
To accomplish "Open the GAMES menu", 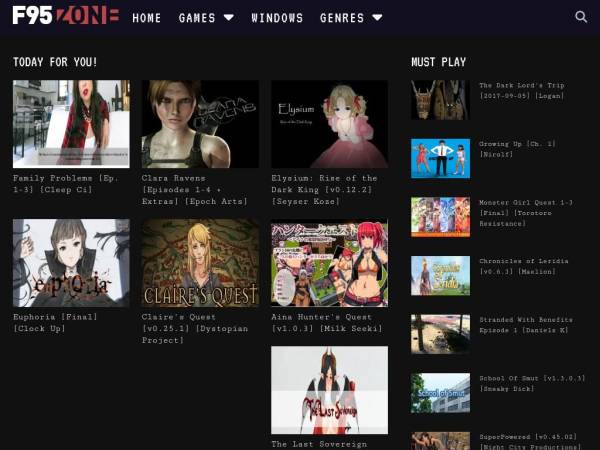I will [197, 18].
